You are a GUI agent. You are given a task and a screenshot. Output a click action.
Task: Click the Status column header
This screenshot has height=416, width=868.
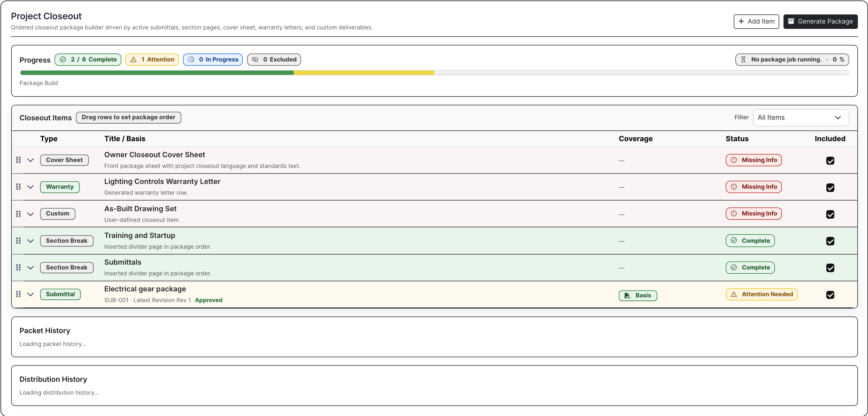[737, 139]
